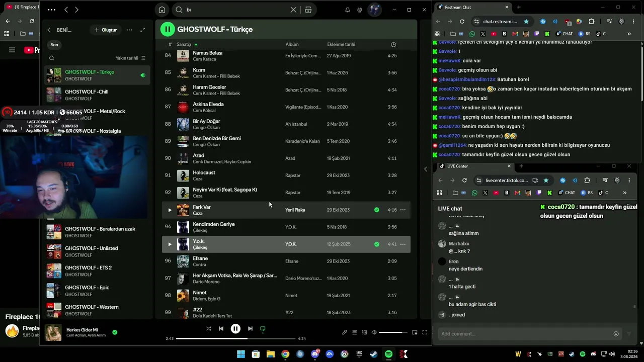Open more options for Fark Var
The image size is (644, 362).
click(x=403, y=210)
